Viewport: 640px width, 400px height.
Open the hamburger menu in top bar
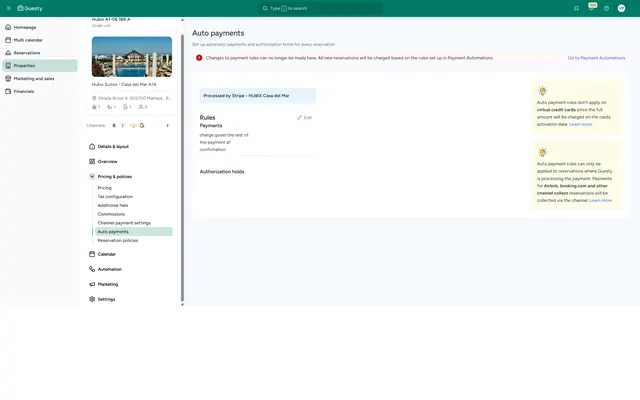[x=9, y=8]
